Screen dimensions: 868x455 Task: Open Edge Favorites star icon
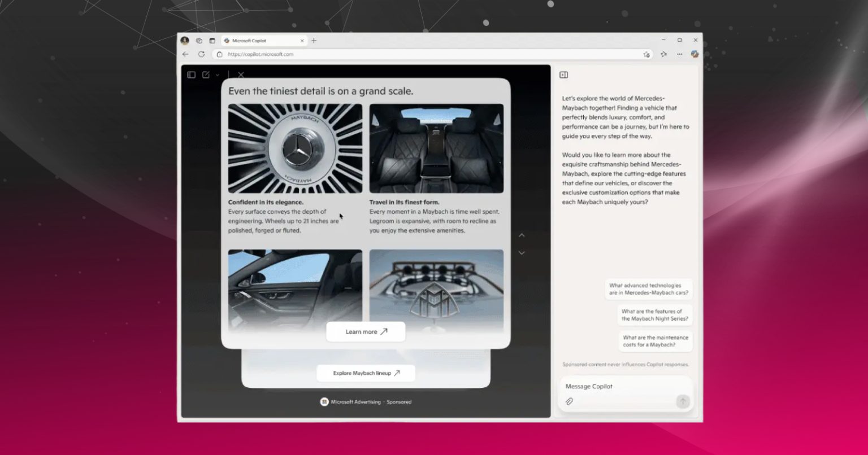point(663,54)
